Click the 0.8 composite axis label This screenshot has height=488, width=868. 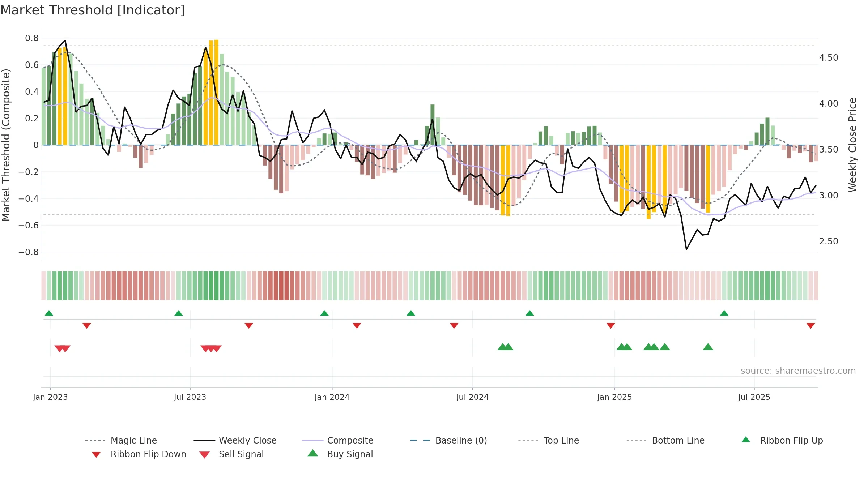click(x=32, y=38)
